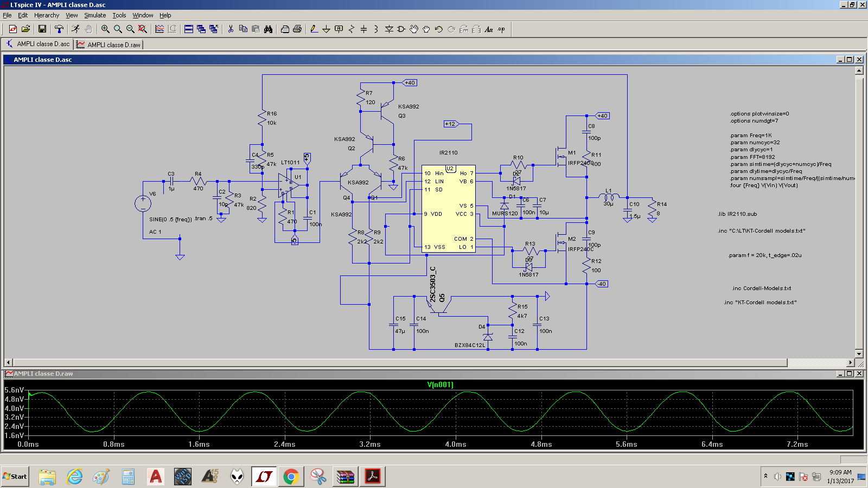This screenshot has width=868, height=488.
Task: Open the Edit menu
Action: tap(23, 15)
